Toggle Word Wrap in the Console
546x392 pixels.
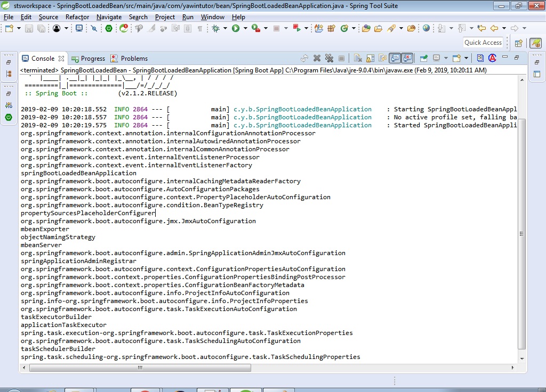[383, 58]
